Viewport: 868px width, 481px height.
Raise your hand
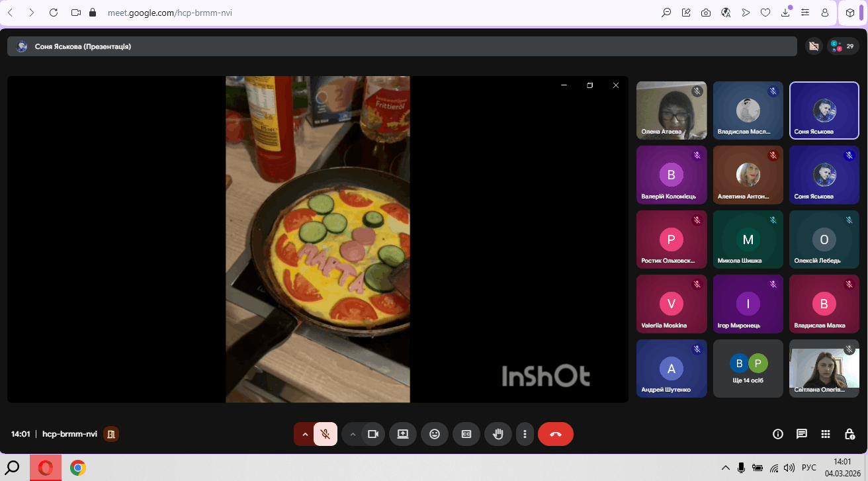[498, 434]
